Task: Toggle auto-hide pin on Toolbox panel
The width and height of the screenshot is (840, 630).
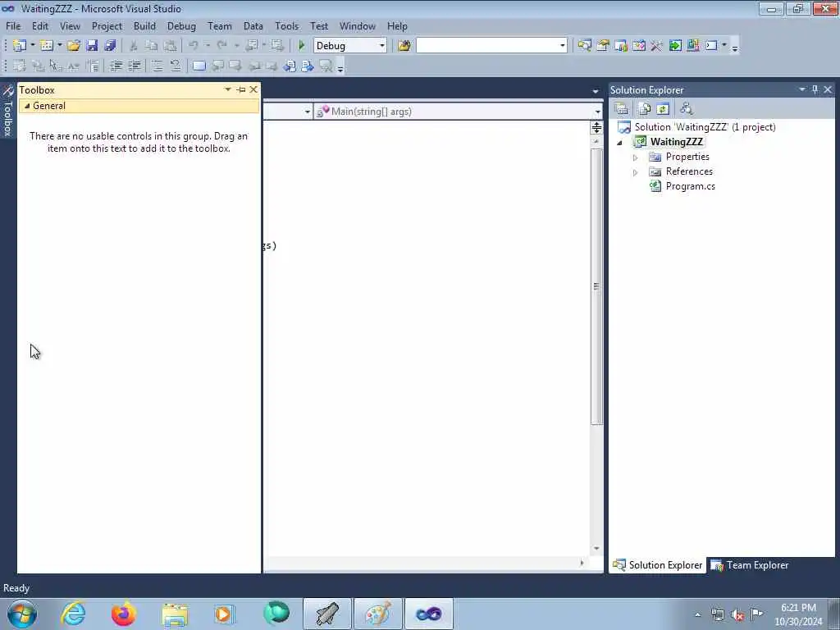Action: (241, 89)
